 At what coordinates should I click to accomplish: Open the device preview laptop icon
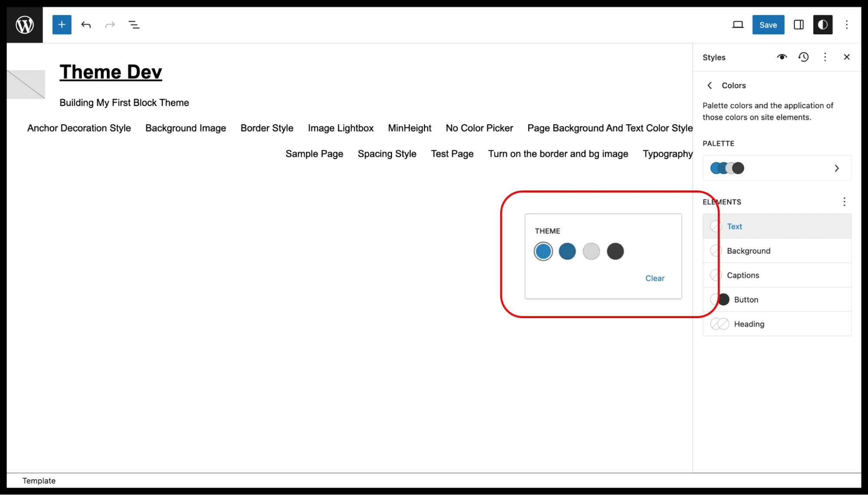pyautogui.click(x=738, y=25)
